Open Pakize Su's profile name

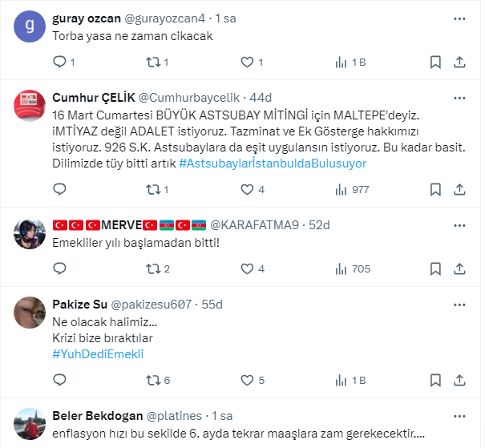pos(78,305)
